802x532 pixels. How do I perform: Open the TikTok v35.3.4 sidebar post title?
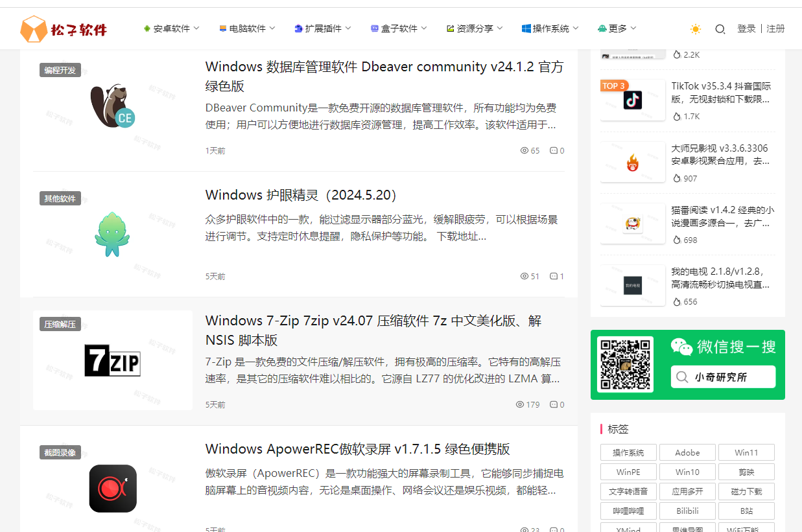click(x=722, y=93)
